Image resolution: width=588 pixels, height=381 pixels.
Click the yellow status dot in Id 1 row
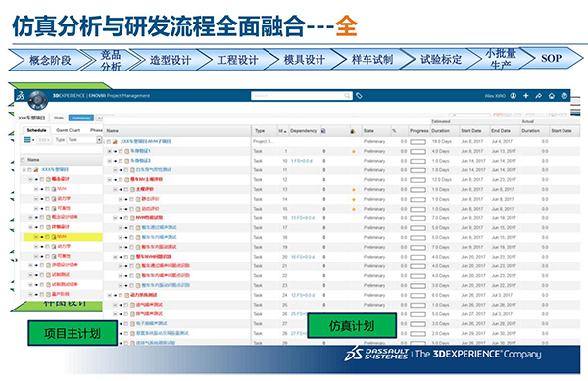click(353, 152)
